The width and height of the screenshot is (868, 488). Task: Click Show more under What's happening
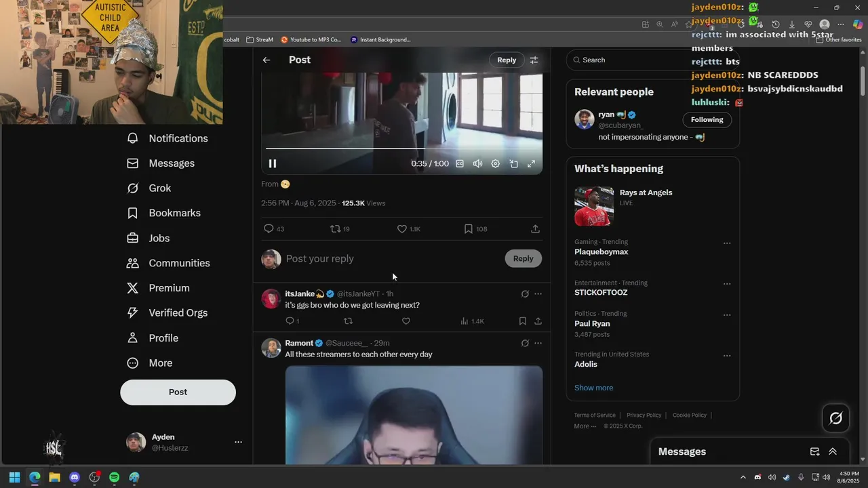click(593, 388)
